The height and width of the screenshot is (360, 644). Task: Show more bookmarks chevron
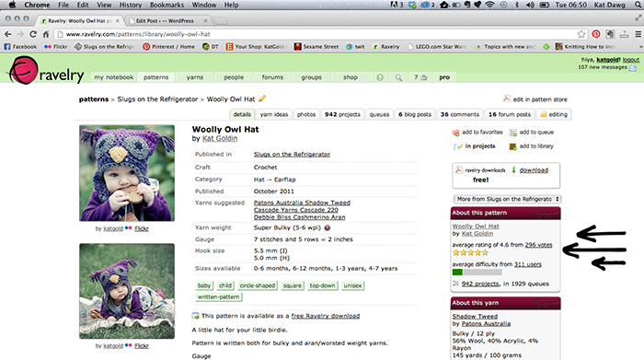pos(640,46)
